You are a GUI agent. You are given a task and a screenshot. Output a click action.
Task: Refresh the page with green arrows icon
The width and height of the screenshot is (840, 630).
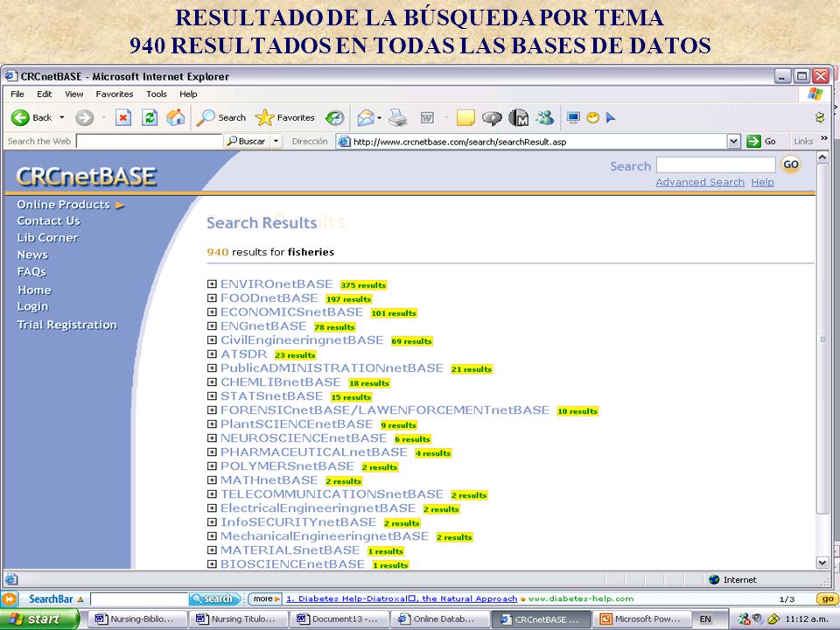click(x=150, y=117)
